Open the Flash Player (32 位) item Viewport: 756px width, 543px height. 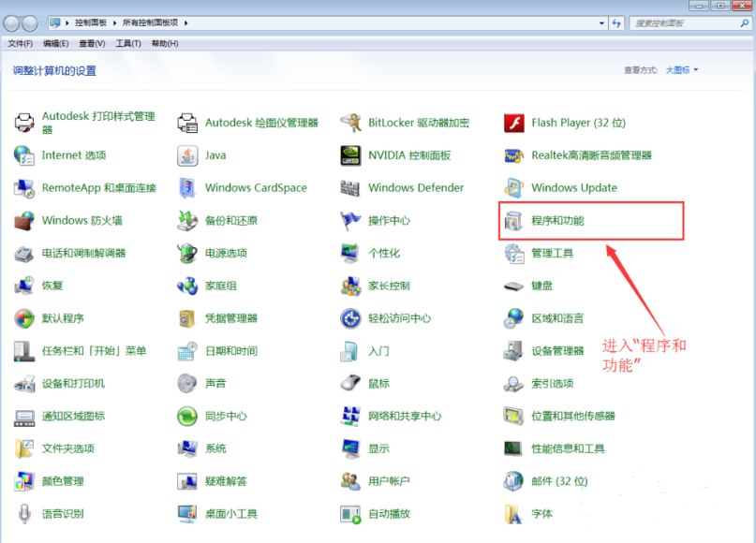point(577,123)
